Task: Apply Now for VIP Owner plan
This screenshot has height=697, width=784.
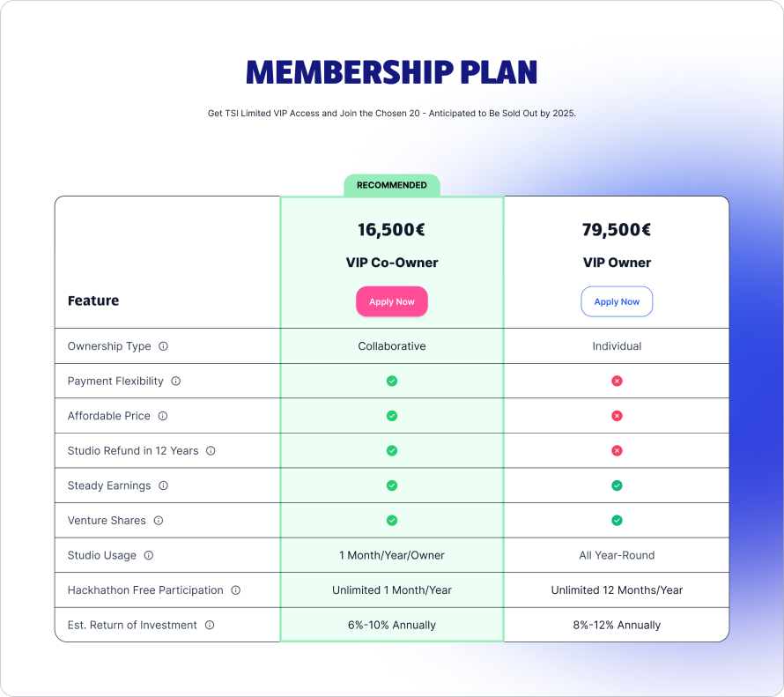Action: (x=617, y=301)
